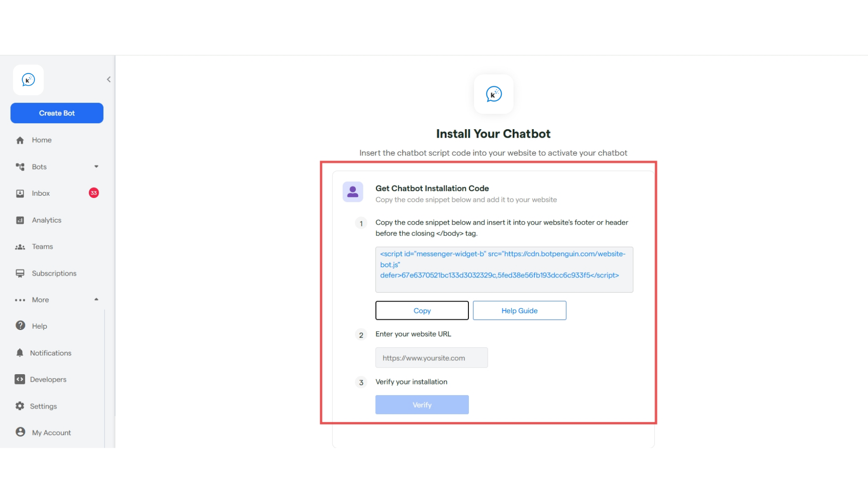Copy the installation code snippet

pyautogui.click(x=422, y=310)
